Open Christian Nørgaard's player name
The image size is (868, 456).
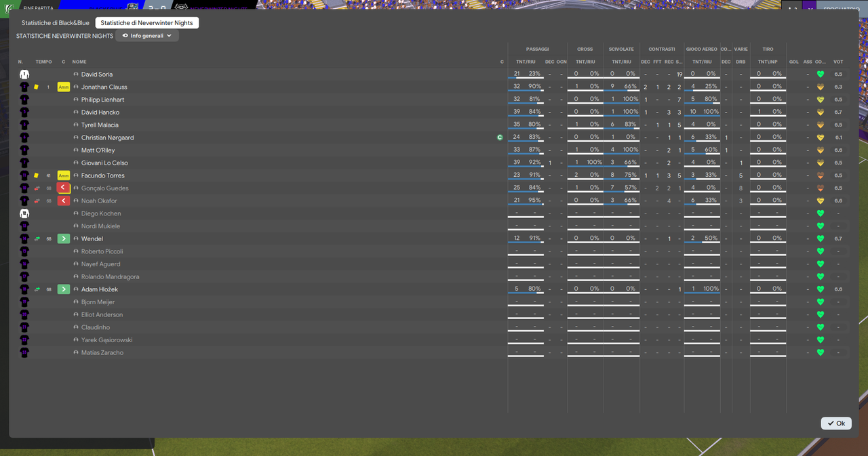click(108, 138)
